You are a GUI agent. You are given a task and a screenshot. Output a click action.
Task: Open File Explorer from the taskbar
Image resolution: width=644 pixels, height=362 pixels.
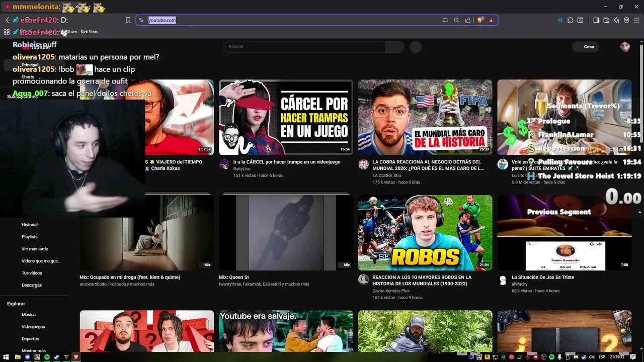coord(18,357)
